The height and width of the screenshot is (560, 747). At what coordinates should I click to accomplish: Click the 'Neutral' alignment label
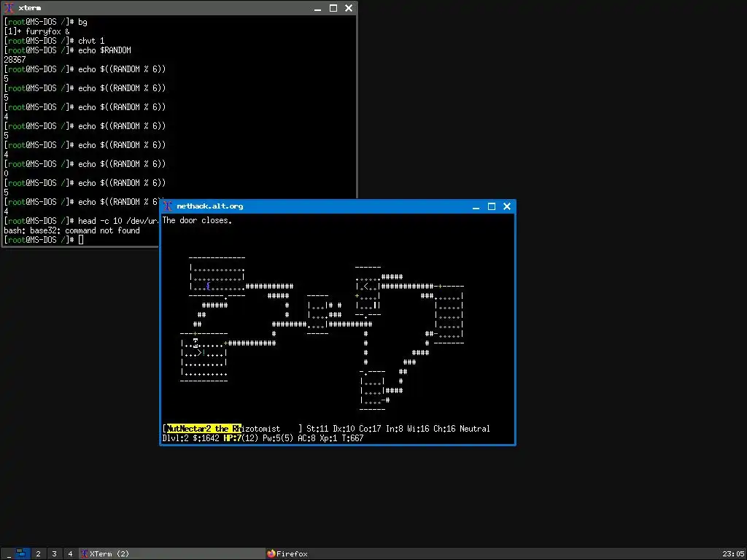474,429
